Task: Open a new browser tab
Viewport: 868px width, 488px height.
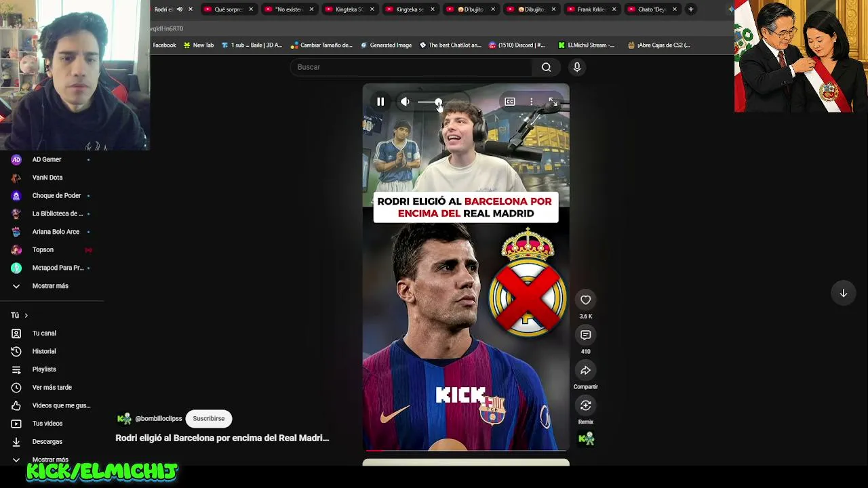Action: coord(690,9)
